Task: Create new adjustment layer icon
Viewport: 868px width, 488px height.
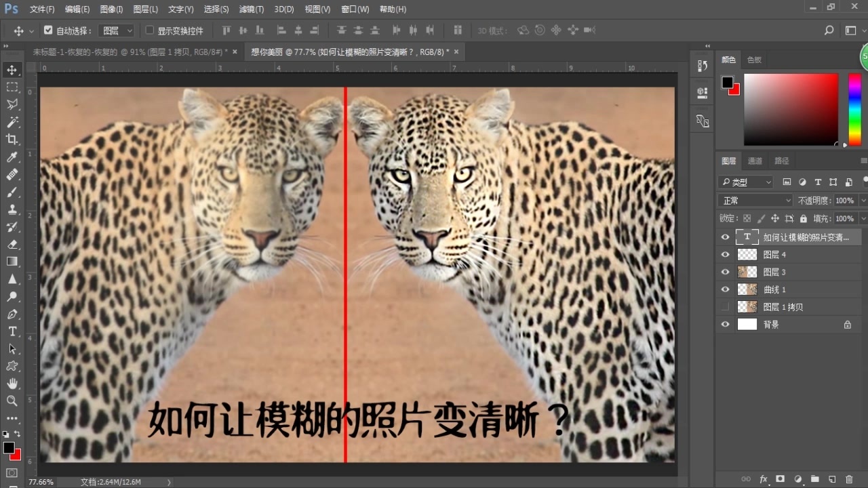Action: click(x=797, y=479)
